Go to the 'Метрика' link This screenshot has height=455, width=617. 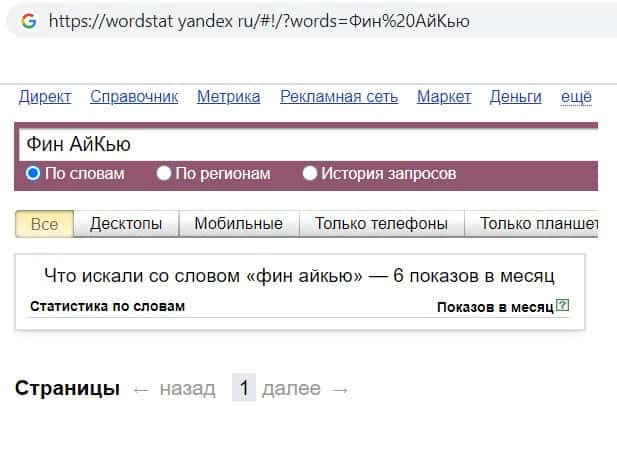point(228,96)
